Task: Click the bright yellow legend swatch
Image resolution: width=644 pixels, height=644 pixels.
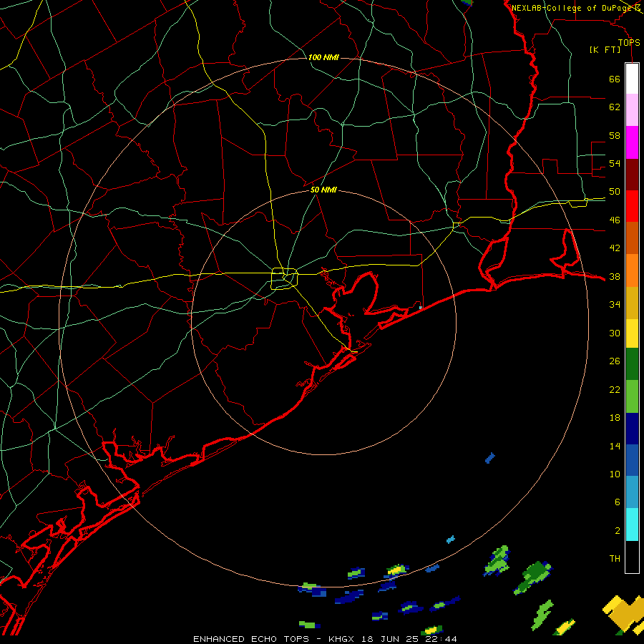Action: [x=632, y=334]
